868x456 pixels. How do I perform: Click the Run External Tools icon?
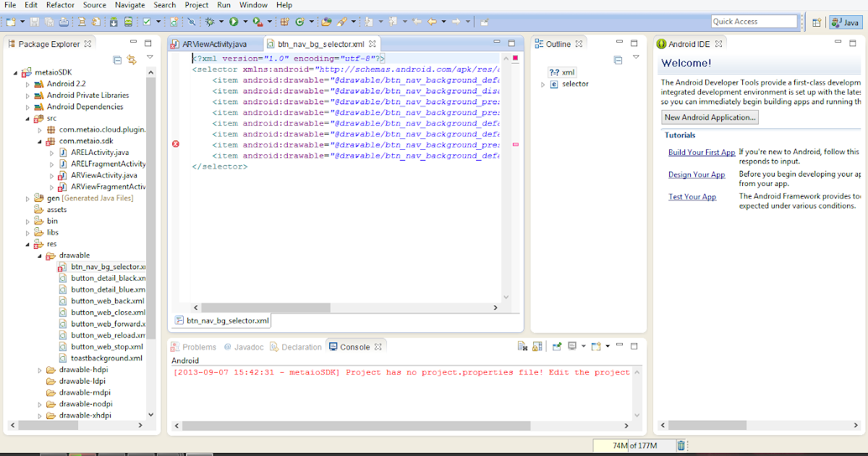coord(258,22)
